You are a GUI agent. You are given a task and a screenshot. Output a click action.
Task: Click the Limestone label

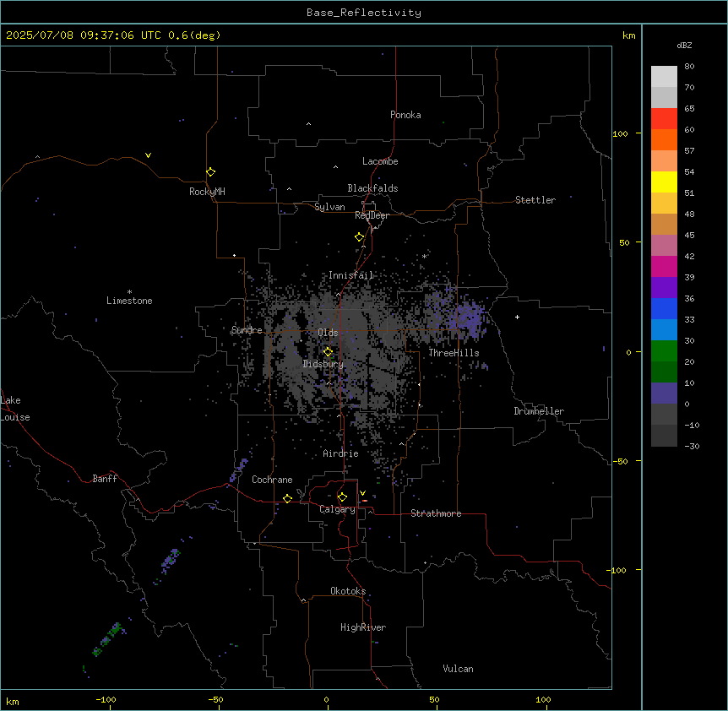pyautogui.click(x=129, y=301)
